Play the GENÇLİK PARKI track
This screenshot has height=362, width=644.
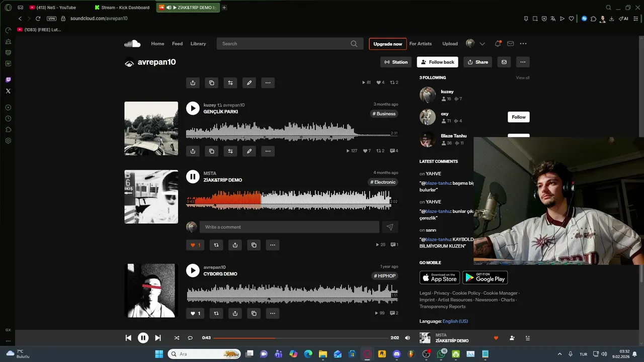pyautogui.click(x=193, y=108)
